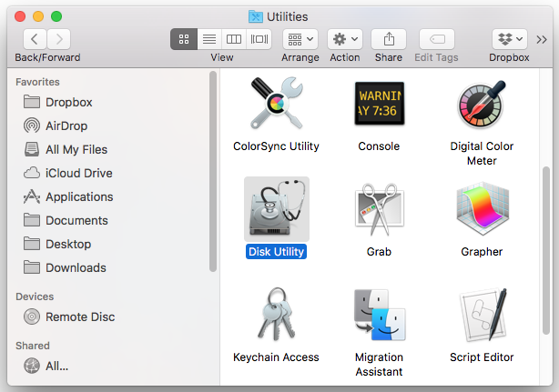The width and height of the screenshot is (559, 392).
Task: Click the Grapher name label
Action: 482,252
